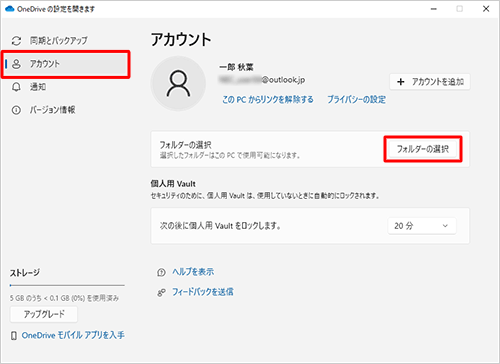Click the help question mark icon
This screenshot has height=364, width=500.
pyautogui.click(x=161, y=272)
